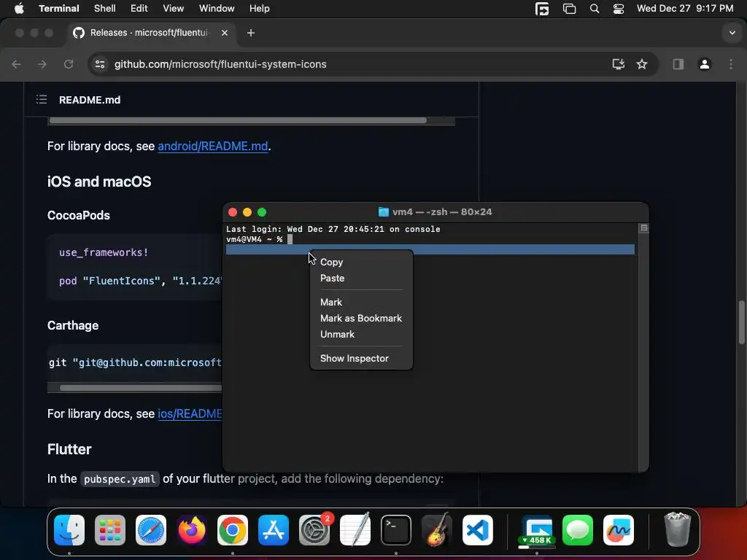Open Finder from the Dock
The width and height of the screenshot is (747, 560).
69,530
